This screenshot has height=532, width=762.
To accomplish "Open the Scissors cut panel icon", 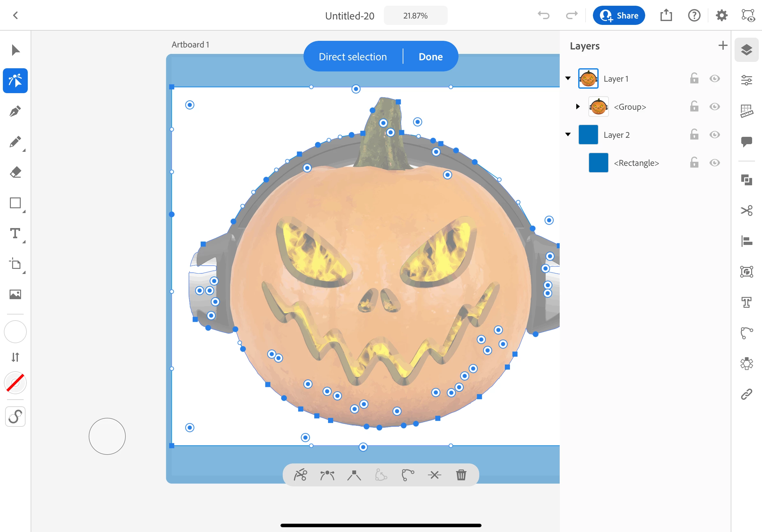I will point(746,211).
